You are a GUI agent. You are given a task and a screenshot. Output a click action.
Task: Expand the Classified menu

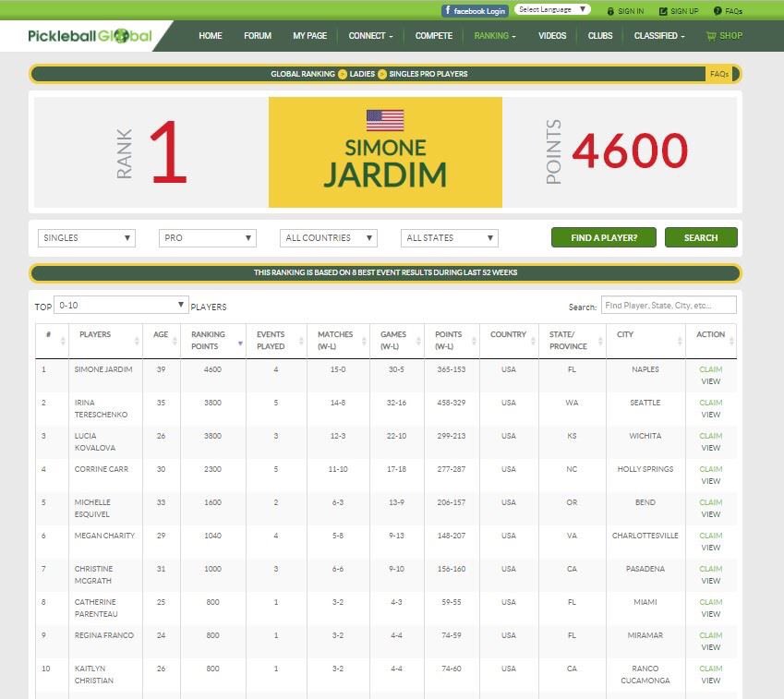click(x=659, y=35)
